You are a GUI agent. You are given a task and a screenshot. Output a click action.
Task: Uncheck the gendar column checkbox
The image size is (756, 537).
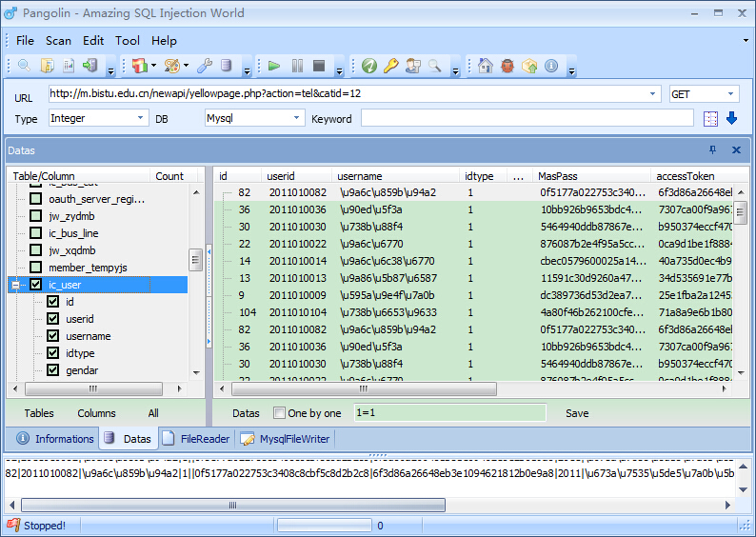click(53, 370)
